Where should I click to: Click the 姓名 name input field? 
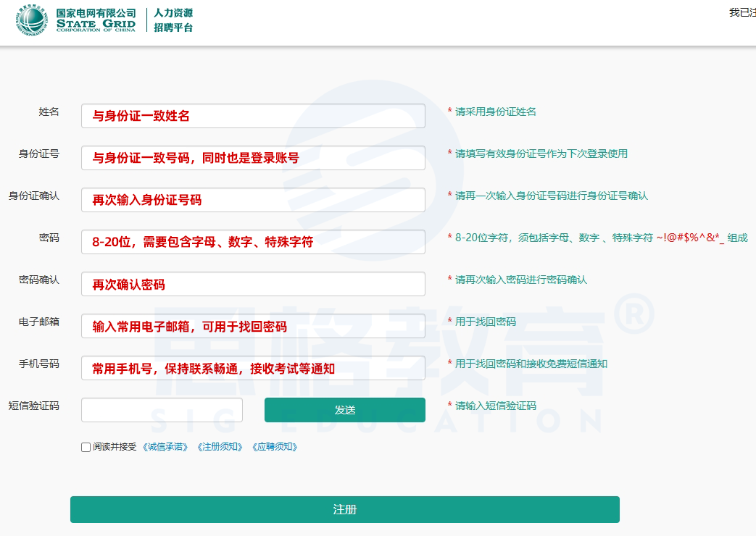point(253,116)
